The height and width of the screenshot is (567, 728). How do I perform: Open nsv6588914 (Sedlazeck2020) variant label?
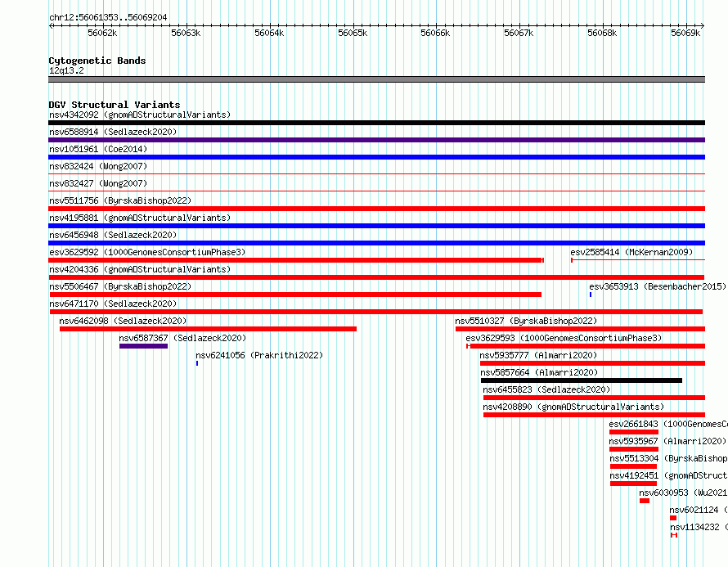click(x=113, y=132)
